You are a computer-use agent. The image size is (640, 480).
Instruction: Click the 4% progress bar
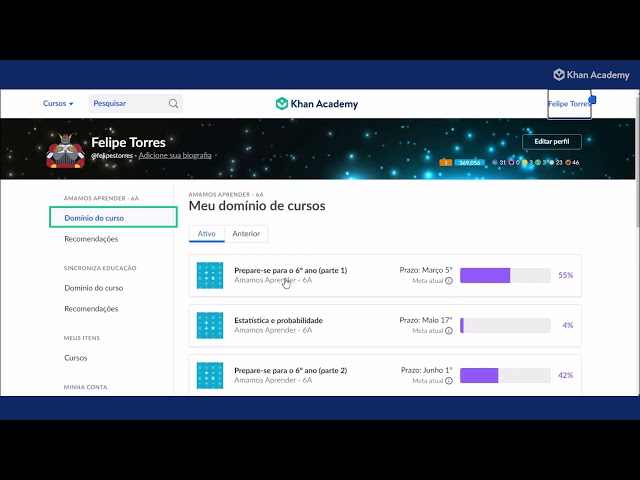[505, 325]
